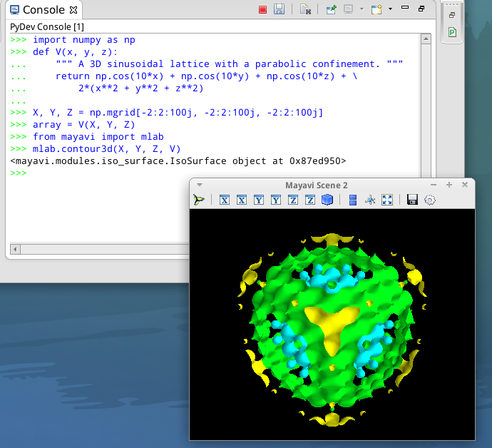This screenshot has width=492, height=448.
Task: View along the -Y axis using first Y icon
Action: [259, 200]
